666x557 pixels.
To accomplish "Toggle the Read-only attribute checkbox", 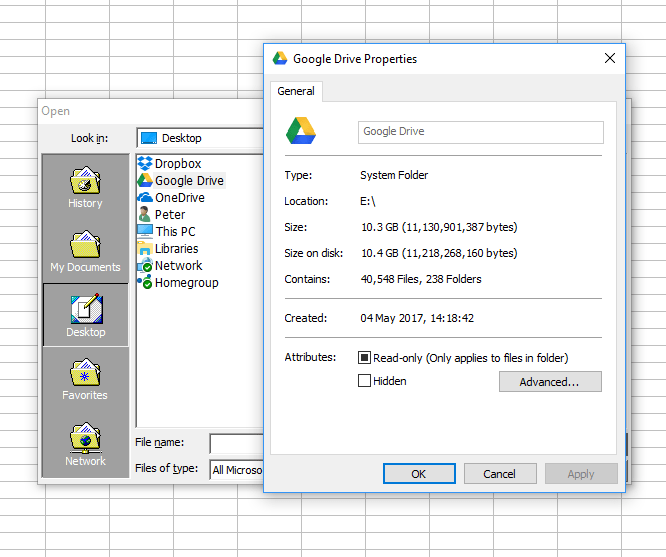I will coord(364,358).
